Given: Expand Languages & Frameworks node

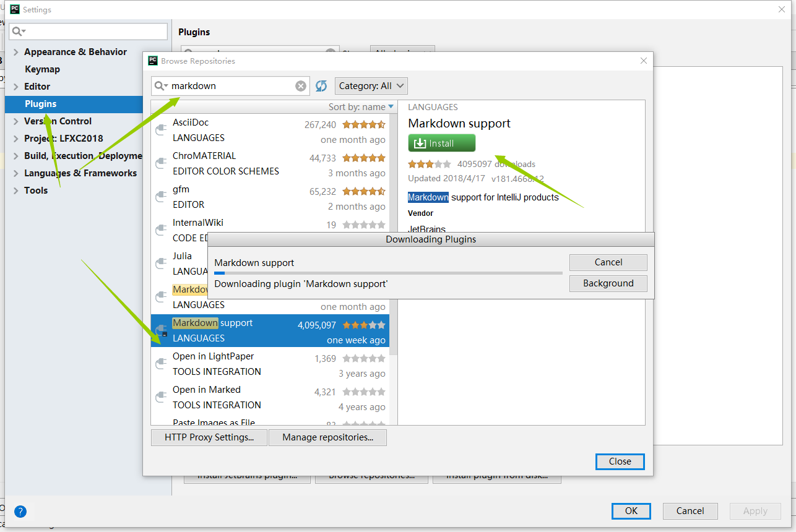Looking at the screenshot, I should point(16,173).
